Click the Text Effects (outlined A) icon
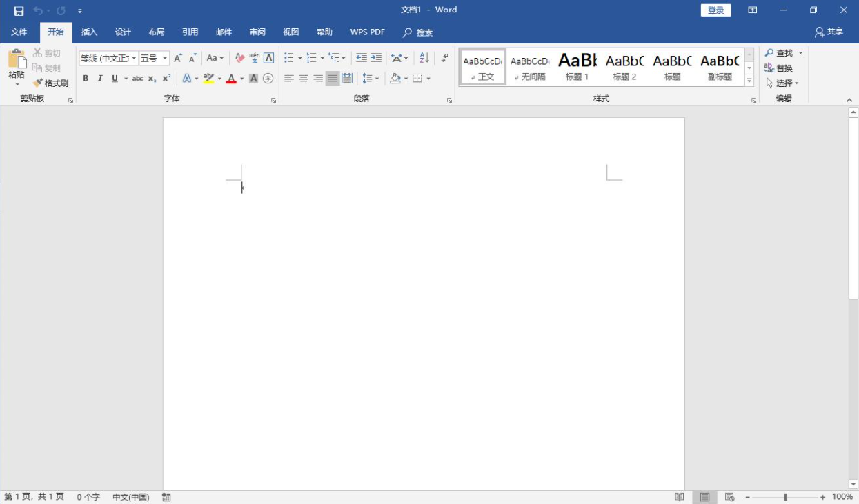859x504 pixels. click(x=186, y=79)
